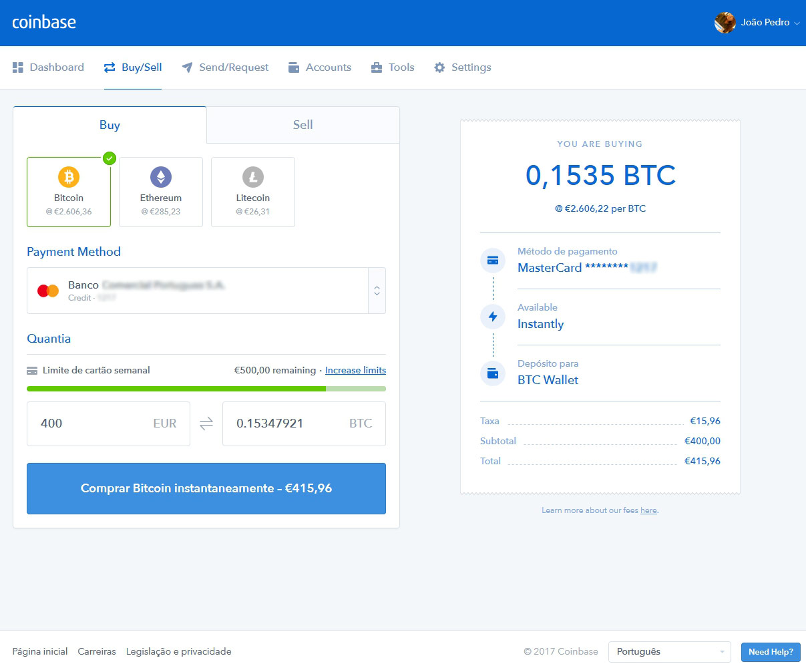Open the Settings page
806x672 pixels.
462,67
